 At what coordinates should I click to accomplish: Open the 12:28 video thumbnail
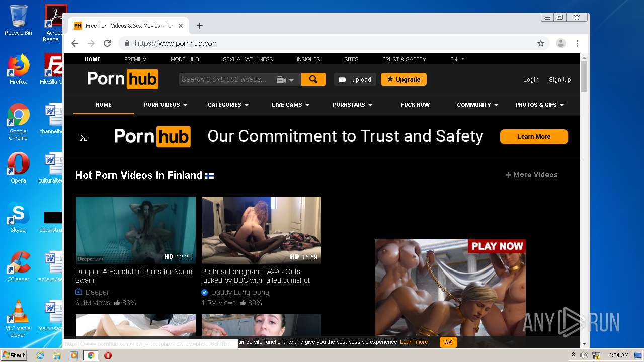tap(136, 230)
